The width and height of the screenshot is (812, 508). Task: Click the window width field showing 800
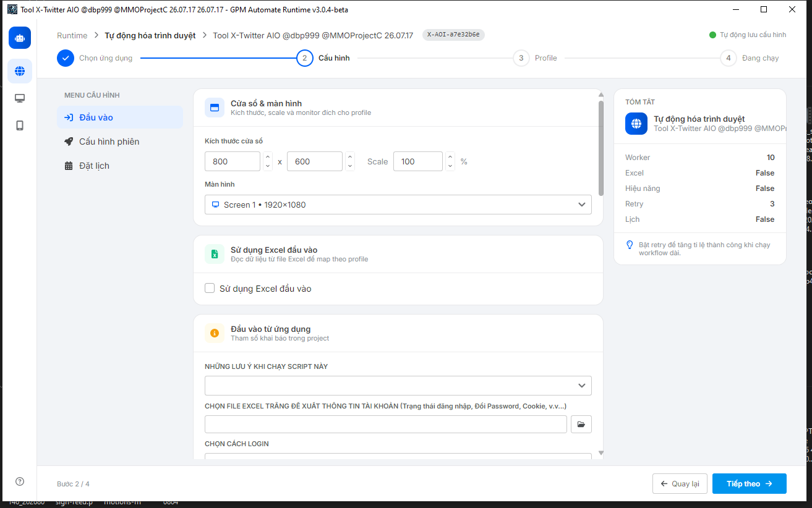coord(233,161)
